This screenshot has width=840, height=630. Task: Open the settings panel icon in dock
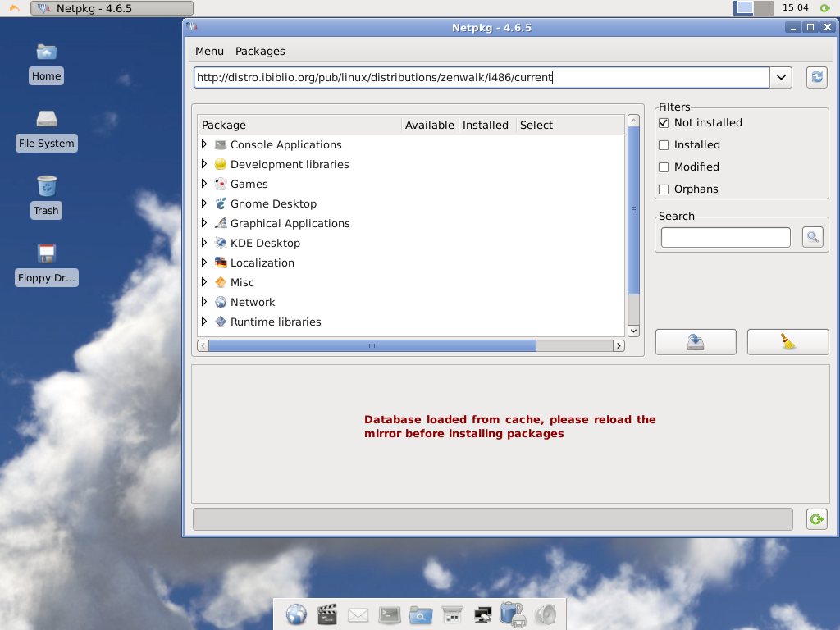[452, 614]
